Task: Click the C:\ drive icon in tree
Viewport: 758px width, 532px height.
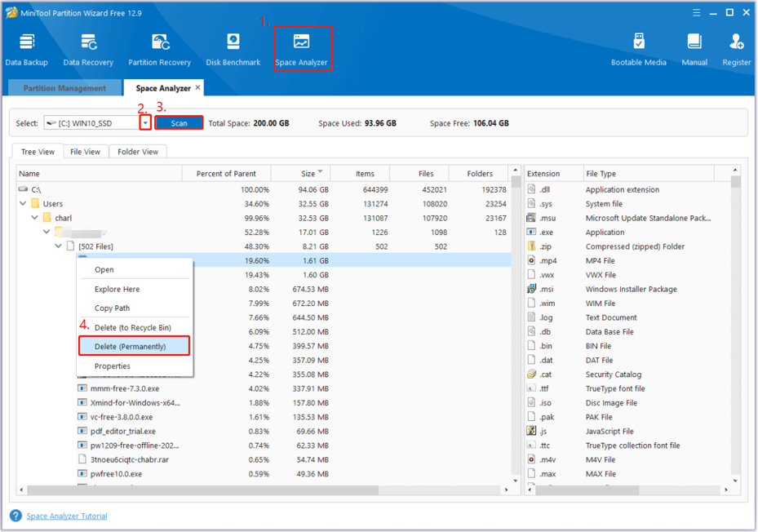Action: [x=23, y=189]
